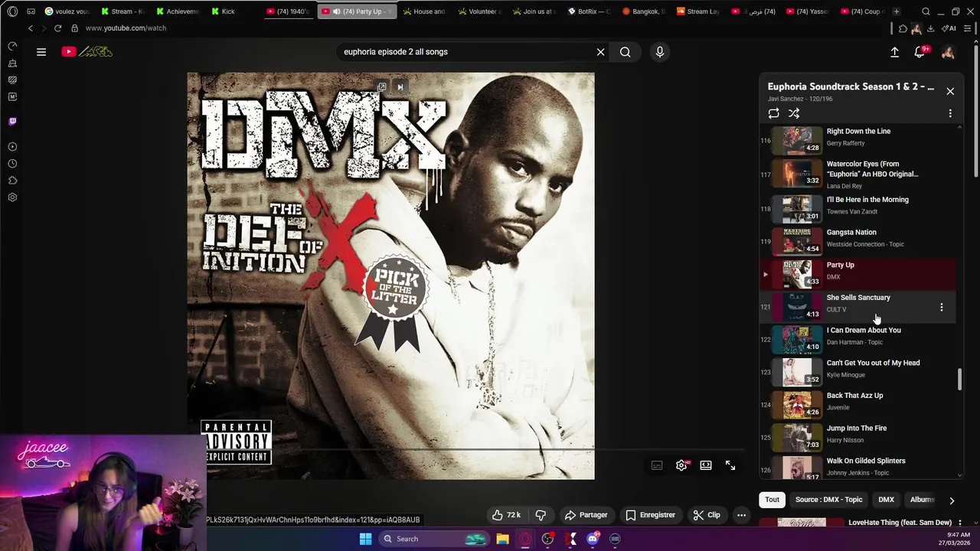
Task: Reload the page in browser
Action: (x=57, y=28)
